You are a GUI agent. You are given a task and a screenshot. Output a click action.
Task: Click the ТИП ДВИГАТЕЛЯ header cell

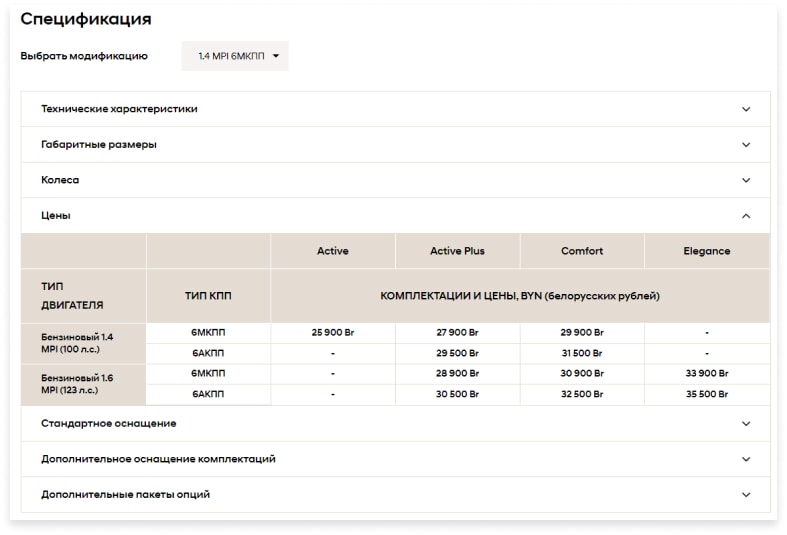click(83, 296)
